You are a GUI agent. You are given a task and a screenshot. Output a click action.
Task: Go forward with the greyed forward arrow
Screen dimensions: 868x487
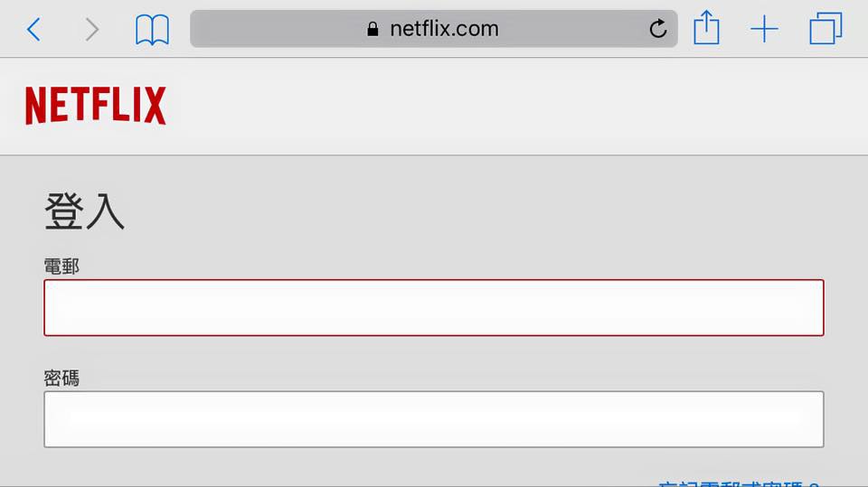pos(92,29)
